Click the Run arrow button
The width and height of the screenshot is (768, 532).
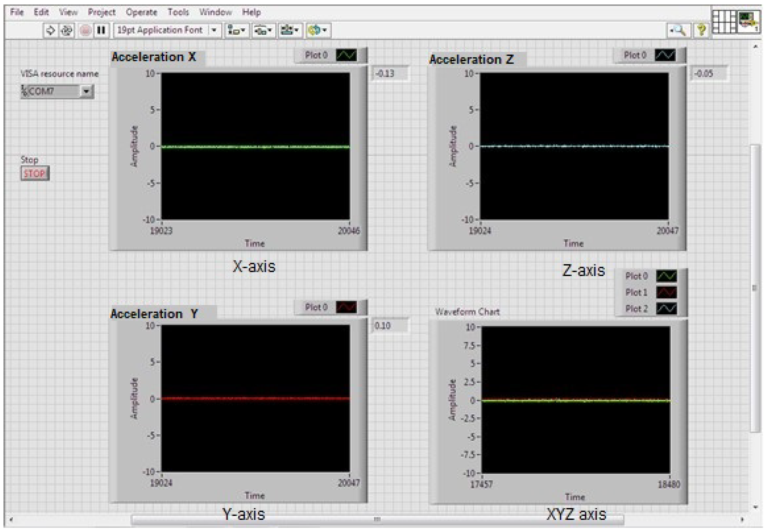pyautogui.click(x=50, y=31)
